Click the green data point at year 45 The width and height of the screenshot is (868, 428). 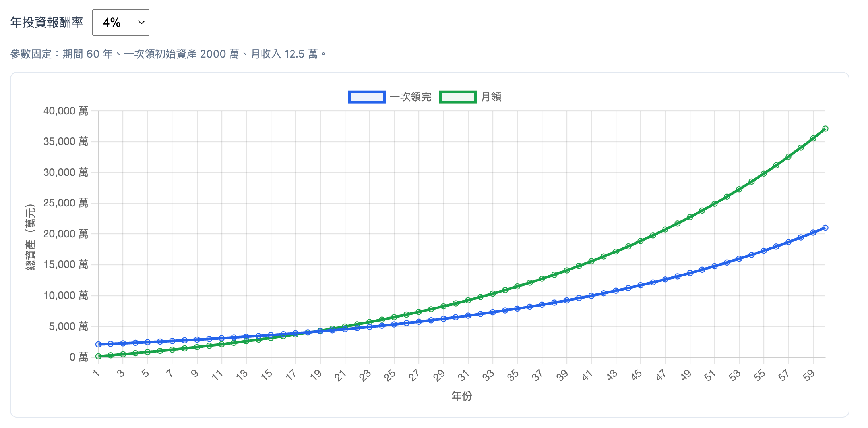pyautogui.click(x=641, y=241)
